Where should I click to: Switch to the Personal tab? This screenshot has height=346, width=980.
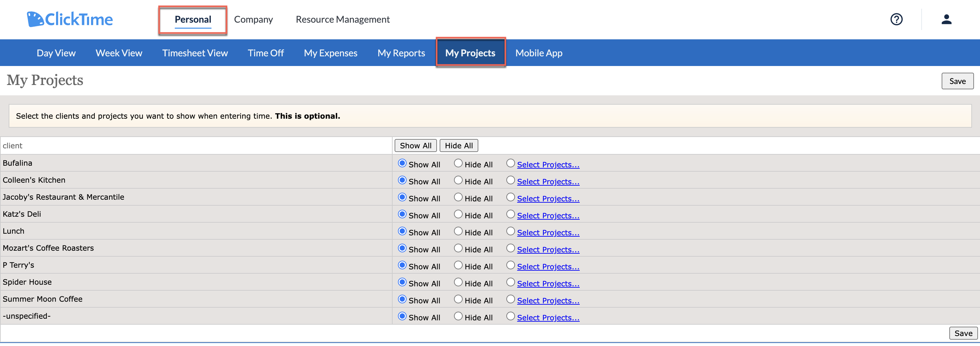tap(193, 19)
